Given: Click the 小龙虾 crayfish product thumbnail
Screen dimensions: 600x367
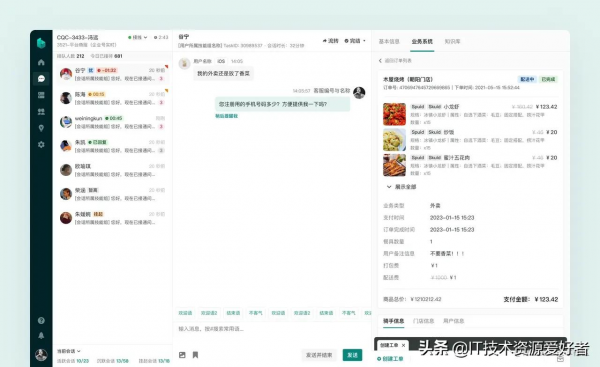Looking at the screenshot, I should tap(395, 114).
